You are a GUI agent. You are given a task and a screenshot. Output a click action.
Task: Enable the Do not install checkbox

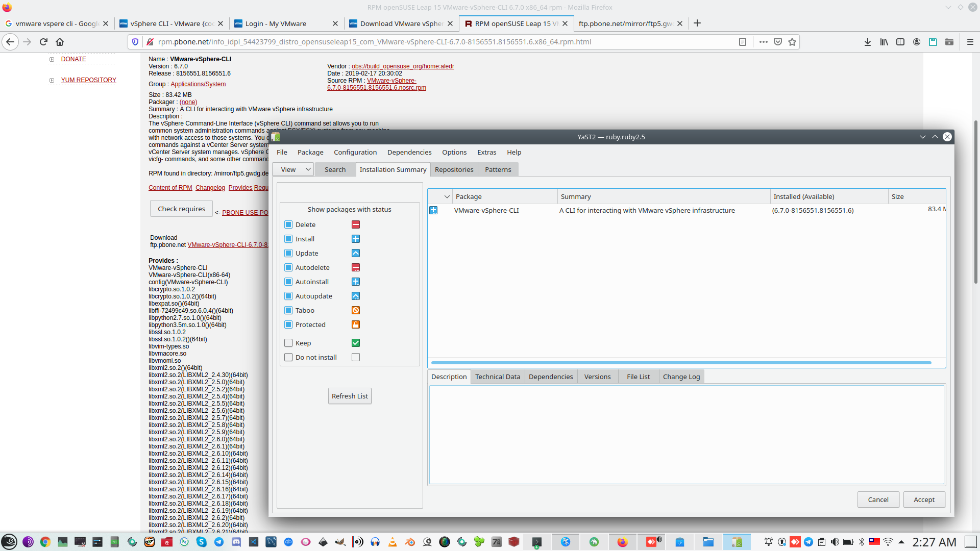pos(288,357)
